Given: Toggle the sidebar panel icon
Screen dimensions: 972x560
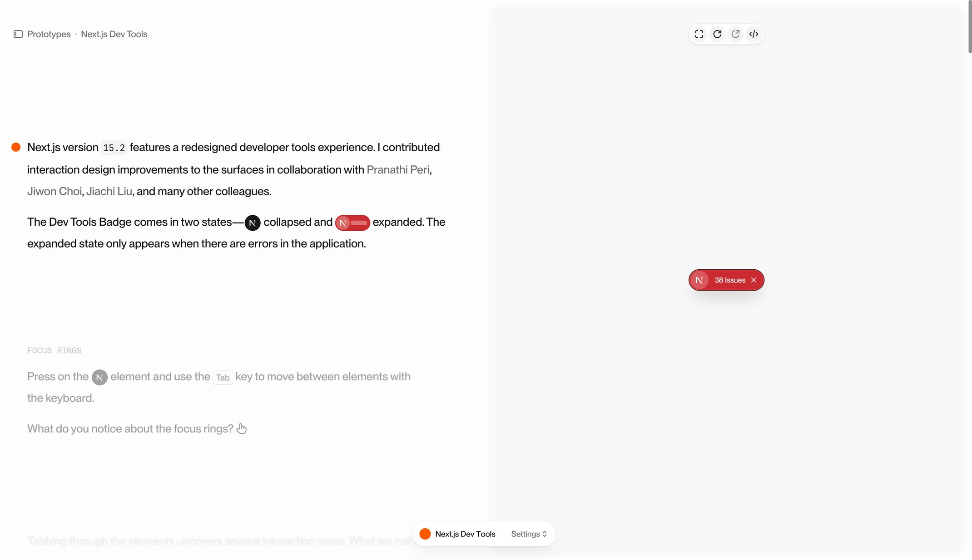Looking at the screenshot, I should pos(18,34).
